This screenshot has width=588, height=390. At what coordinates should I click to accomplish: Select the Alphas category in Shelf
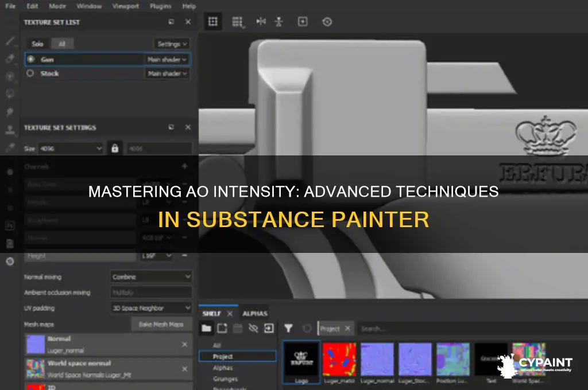(223, 368)
